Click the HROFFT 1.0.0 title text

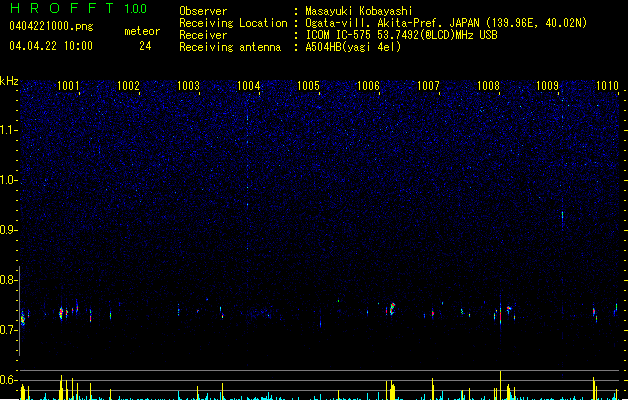(78, 8)
